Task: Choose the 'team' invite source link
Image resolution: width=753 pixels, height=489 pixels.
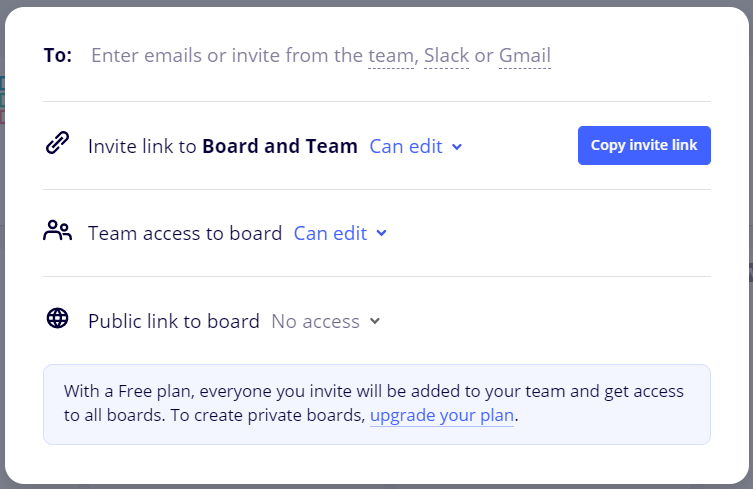Action: (391, 56)
